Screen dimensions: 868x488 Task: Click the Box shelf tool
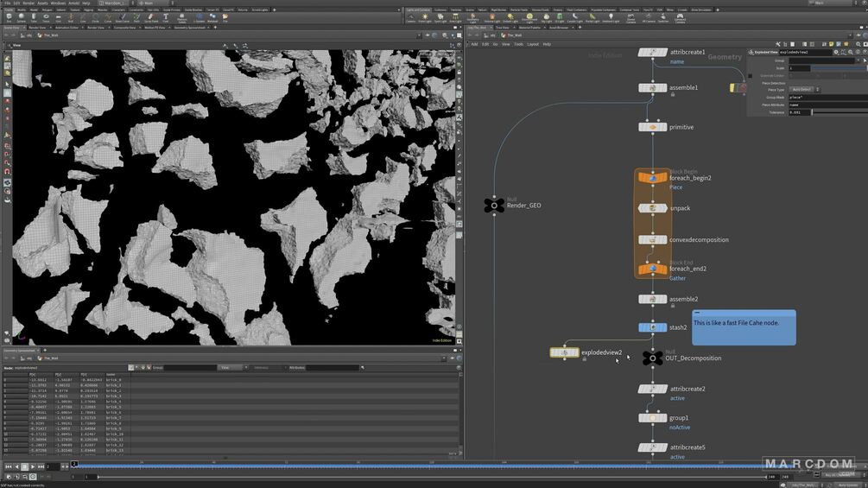pos(9,17)
